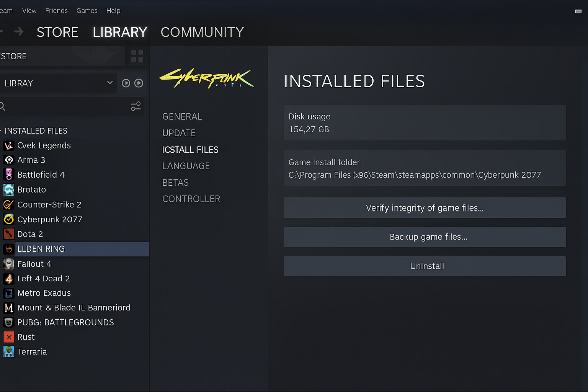Click the Counter-Strike 2 game icon

(8, 204)
